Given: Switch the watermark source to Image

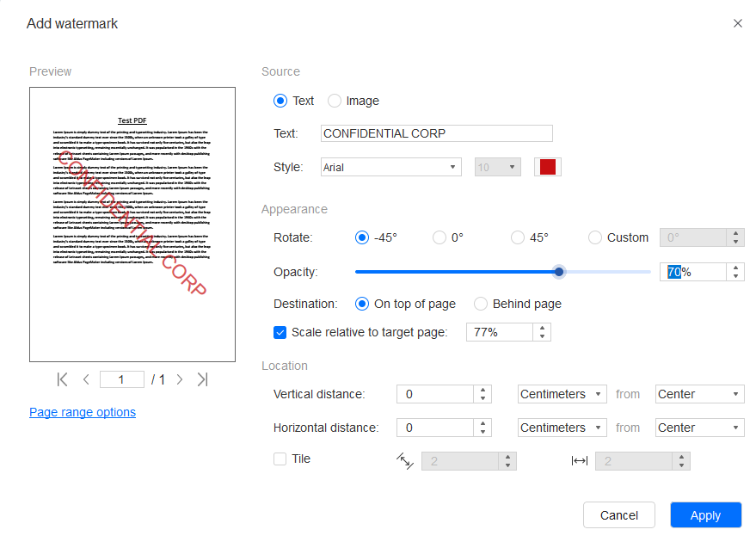Looking at the screenshot, I should click(x=334, y=101).
